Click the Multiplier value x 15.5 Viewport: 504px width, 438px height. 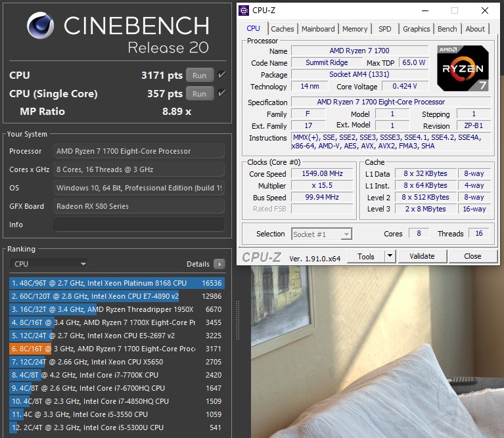[x=323, y=186]
